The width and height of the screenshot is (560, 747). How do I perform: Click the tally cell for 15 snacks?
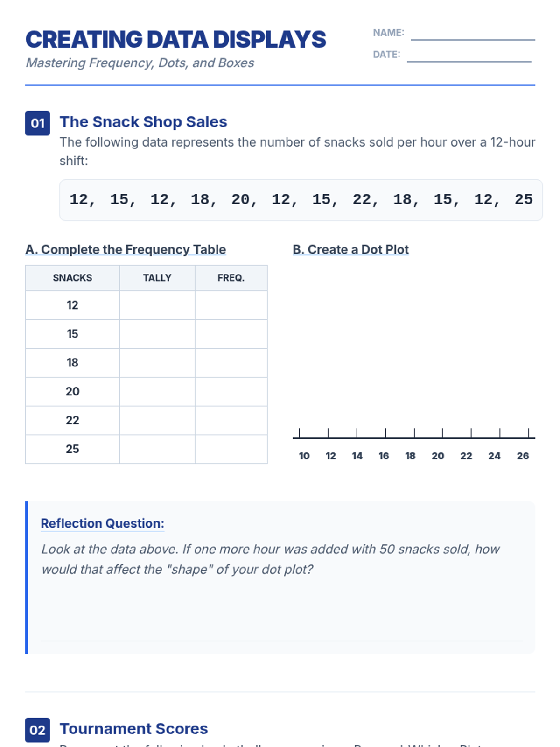(157, 334)
